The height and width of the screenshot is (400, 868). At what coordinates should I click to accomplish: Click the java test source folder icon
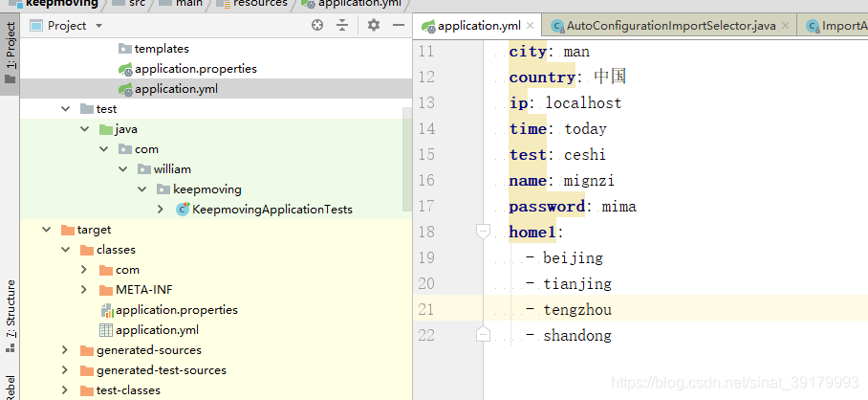[106, 129]
